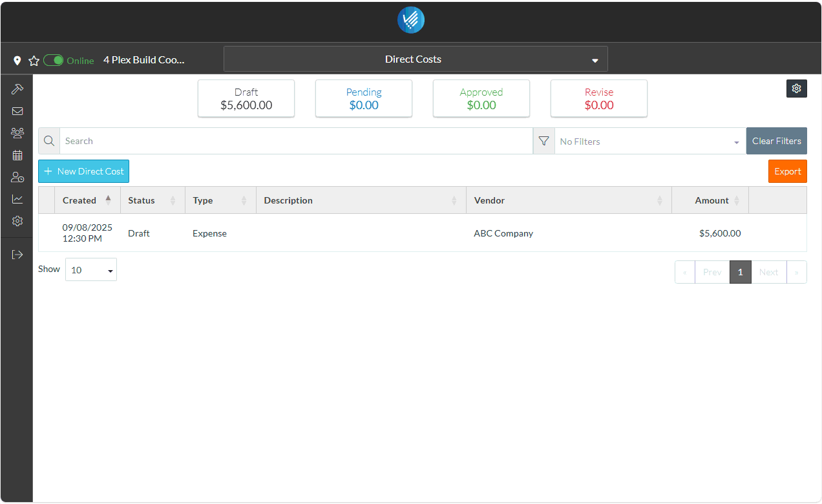
Task: Click the 09/08/2025 12:30 PM created cell
Action: tap(87, 233)
